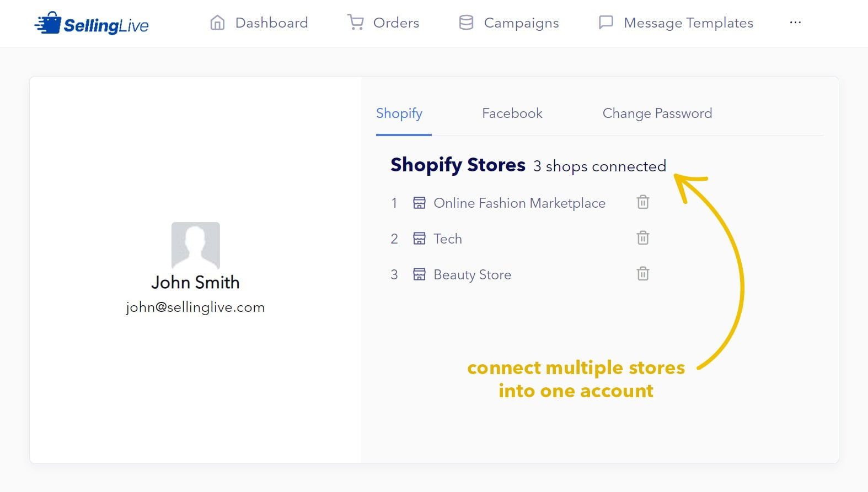Open the Change Password tab
This screenshot has width=868, height=492.
click(x=657, y=113)
